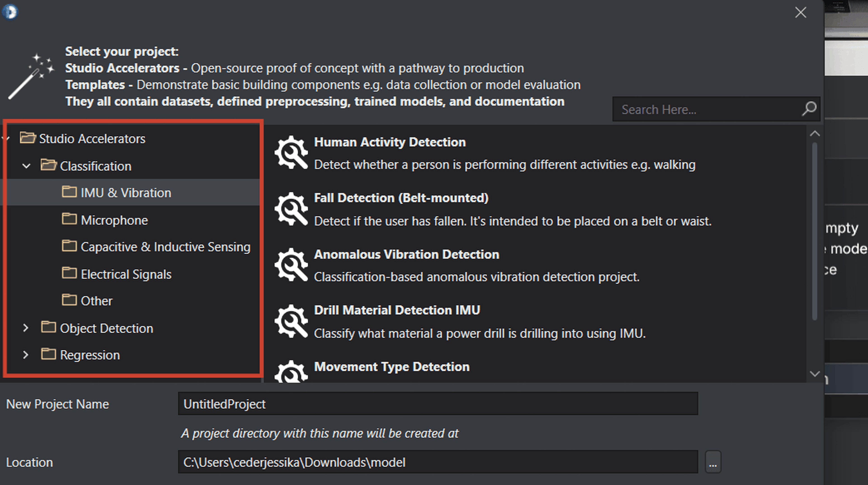Click the project list scroll-down arrow
Image resolution: width=868 pixels, height=485 pixels.
[x=815, y=374]
